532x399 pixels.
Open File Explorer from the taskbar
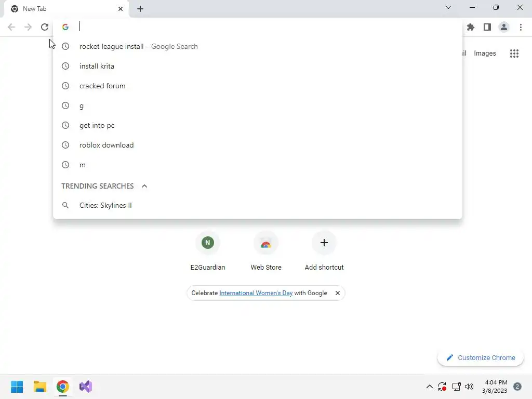39,387
